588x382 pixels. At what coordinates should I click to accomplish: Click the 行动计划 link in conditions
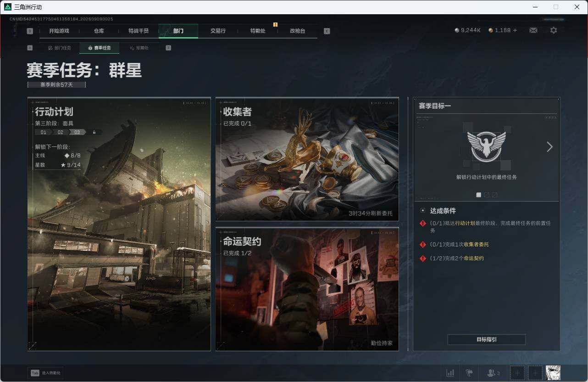click(x=465, y=223)
